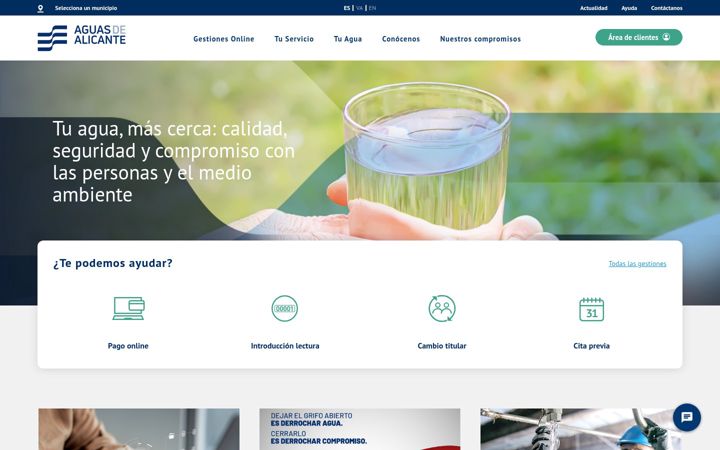Open the Tu Servicio menu
Image resolution: width=720 pixels, height=450 pixels.
(294, 39)
